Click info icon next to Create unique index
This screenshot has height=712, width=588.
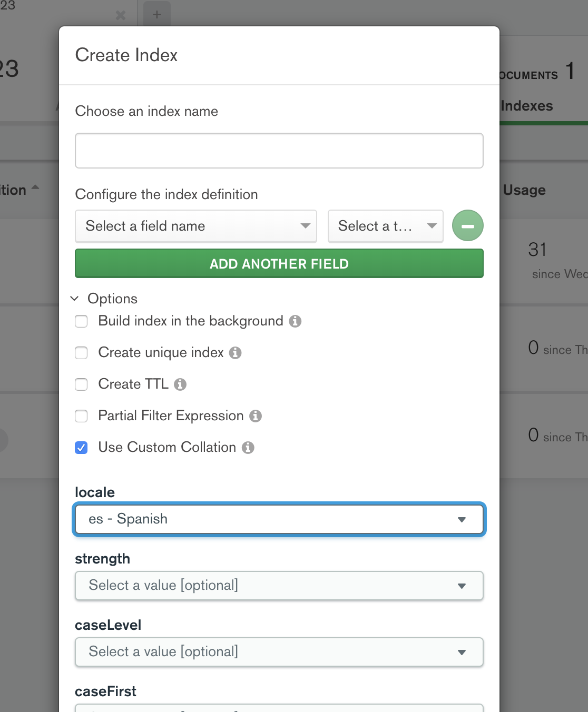click(x=236, y=353)
